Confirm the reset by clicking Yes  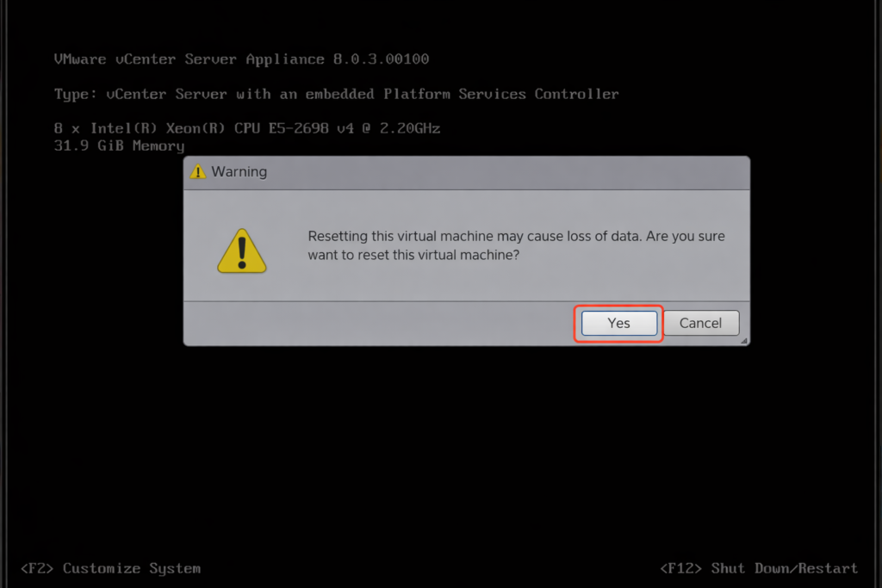(x=619, y=323)
